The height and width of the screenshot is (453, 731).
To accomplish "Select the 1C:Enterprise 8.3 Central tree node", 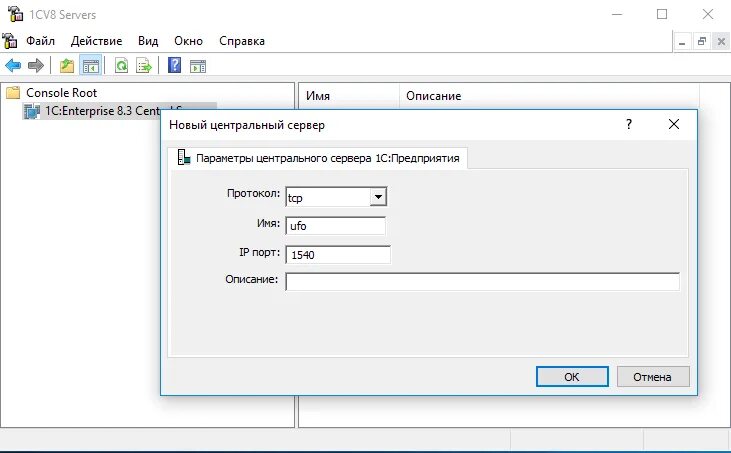I will [103, 111].
